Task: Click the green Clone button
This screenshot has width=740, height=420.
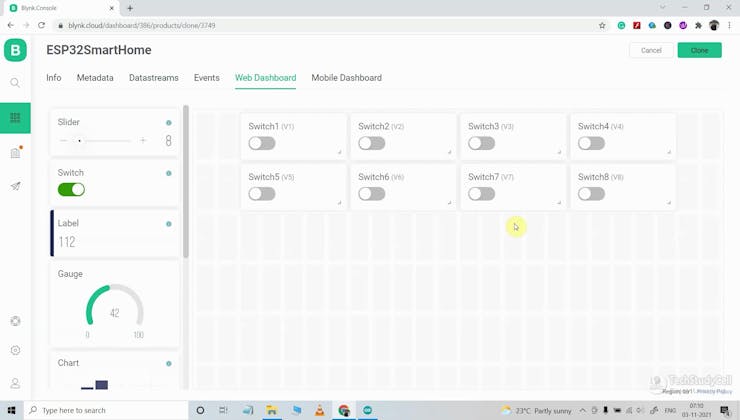Action: coord(699,50)
